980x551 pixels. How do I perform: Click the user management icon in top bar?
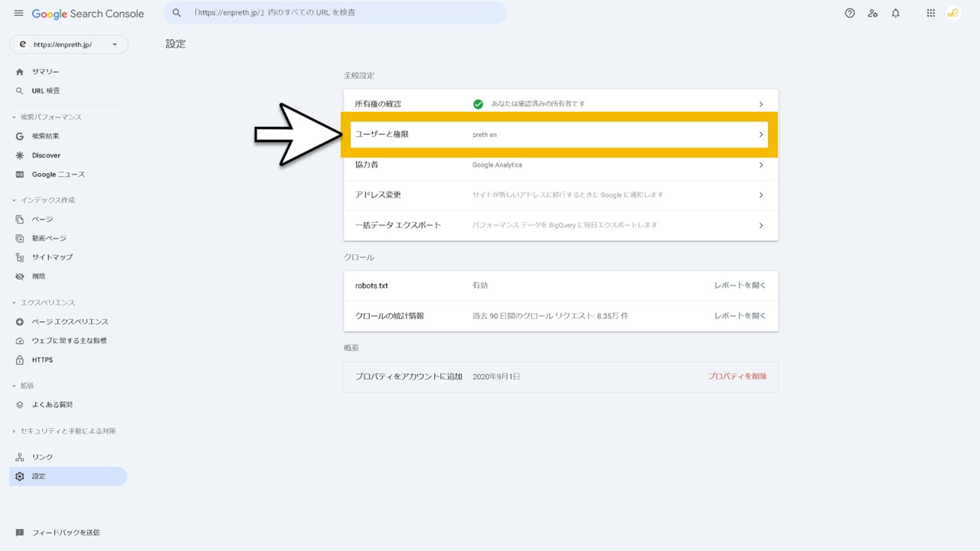873,13
